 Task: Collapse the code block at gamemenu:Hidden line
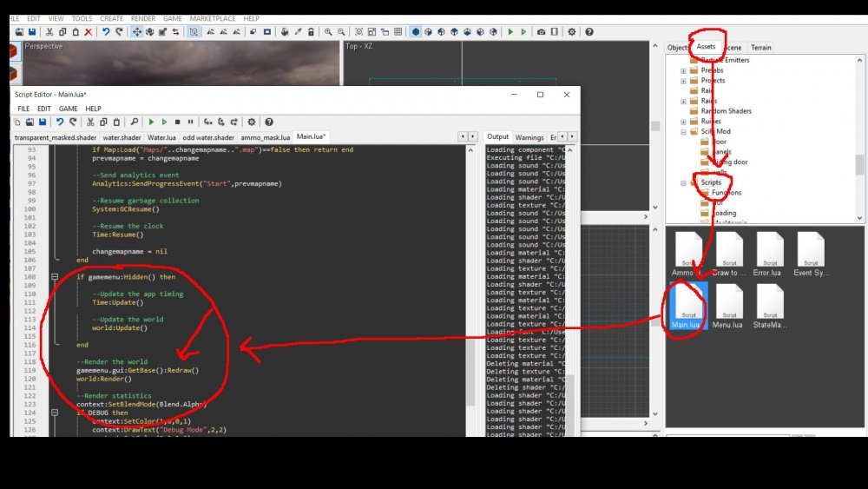[56, 277]
